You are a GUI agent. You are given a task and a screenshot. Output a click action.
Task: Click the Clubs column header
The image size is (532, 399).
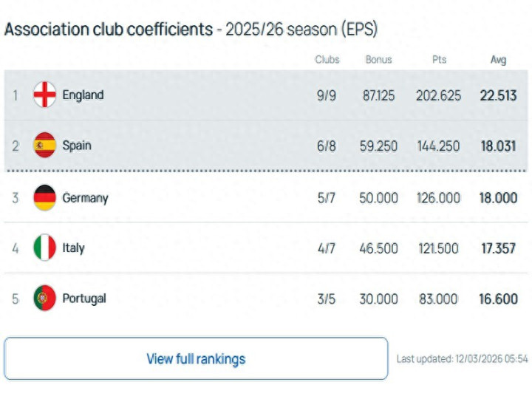pyautogui.click(x=327, y=60)
